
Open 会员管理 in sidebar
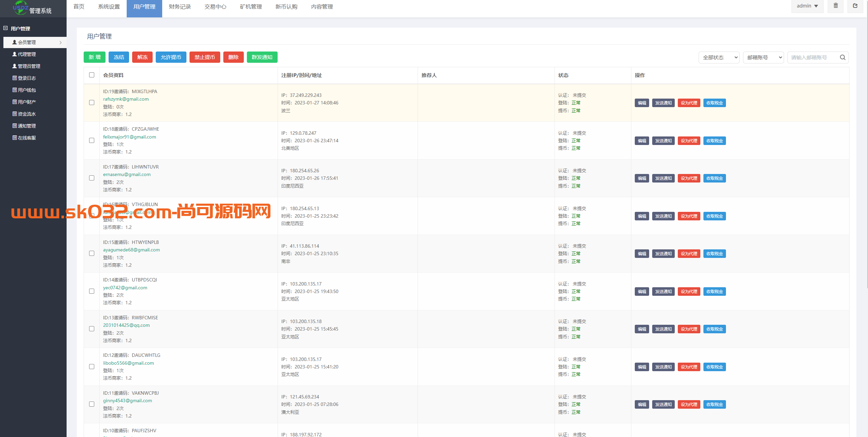tap(35, 42)
